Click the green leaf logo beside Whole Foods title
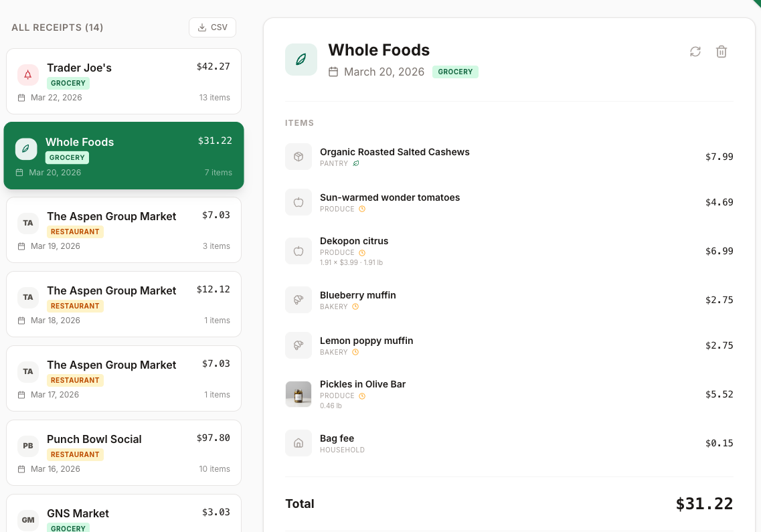The width and height of the screenshot is (761, 532). pos(301,59)
